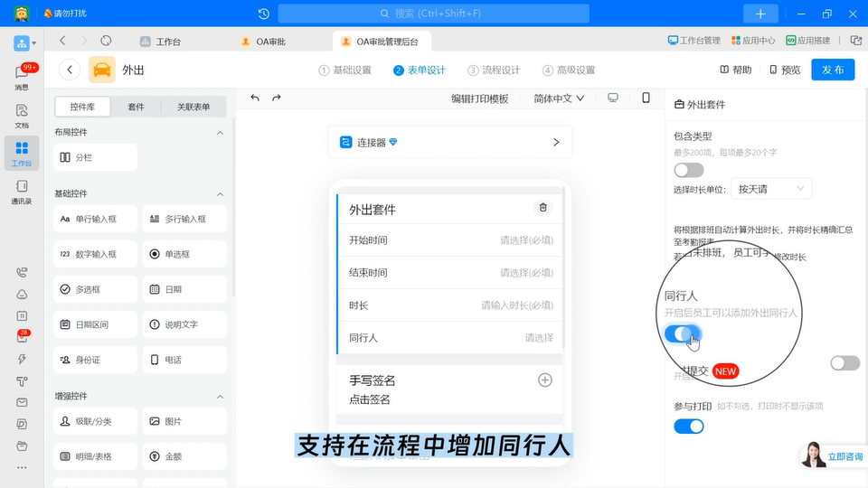Image resolution: width=868 pixels, height=488 pixels.
Task: Click the search box in title bar
Action: [433, 14]
